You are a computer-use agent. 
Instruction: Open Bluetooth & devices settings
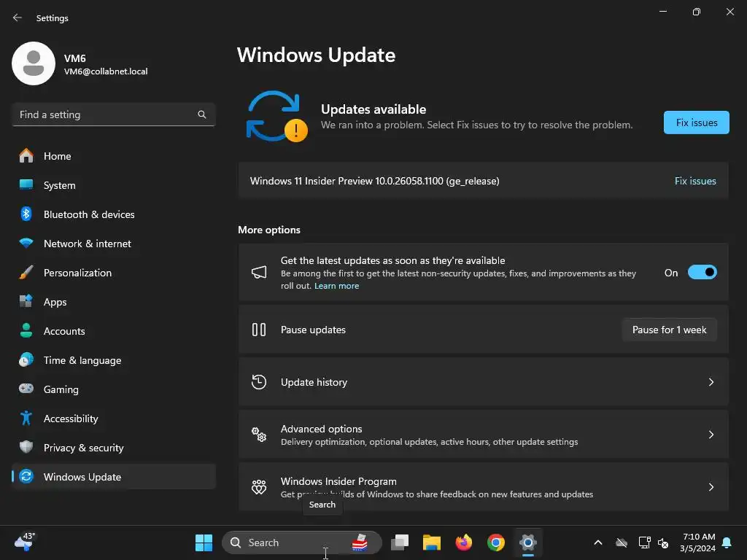point(114,214)
